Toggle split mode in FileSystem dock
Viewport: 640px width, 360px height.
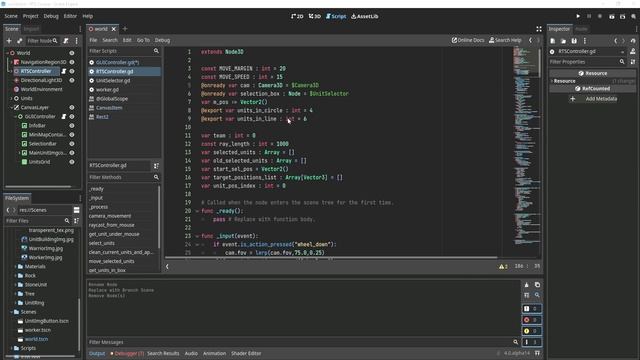click(x=76, y=210)
